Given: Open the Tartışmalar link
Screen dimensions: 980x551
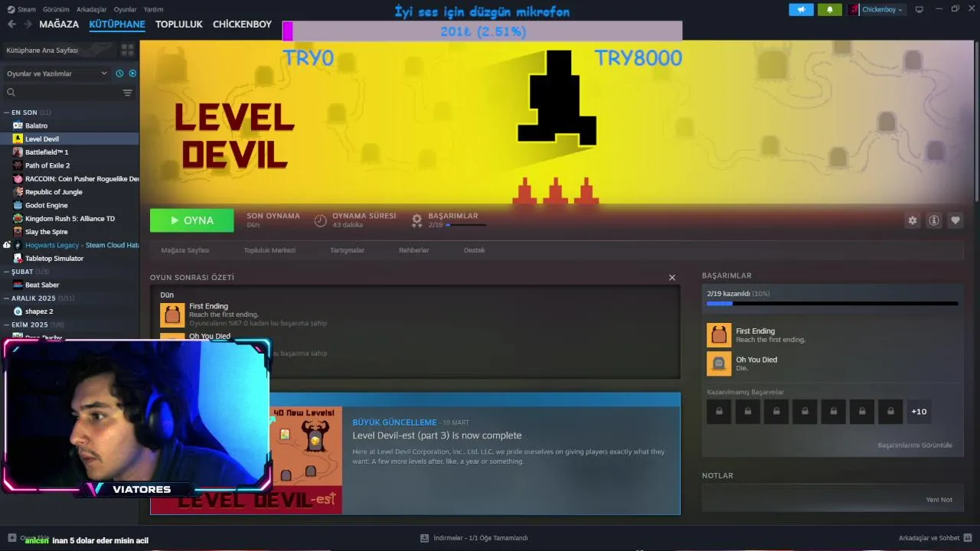Looking at the screenshot, I should coord(347,250).
